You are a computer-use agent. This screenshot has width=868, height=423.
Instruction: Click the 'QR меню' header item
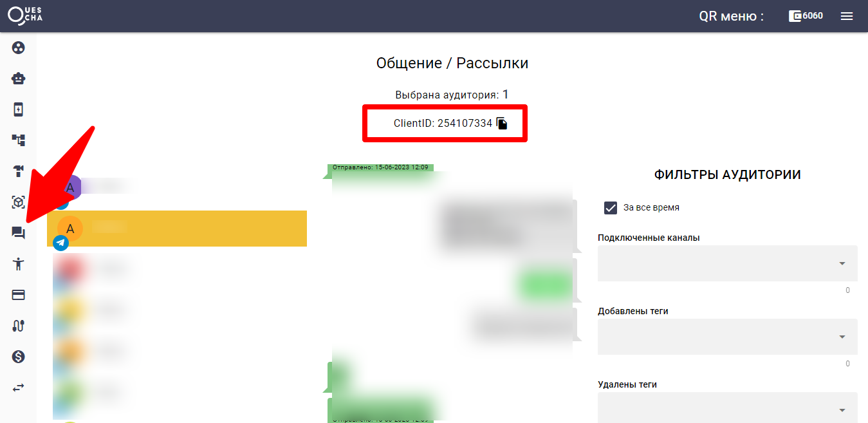[x=731, y=16]
